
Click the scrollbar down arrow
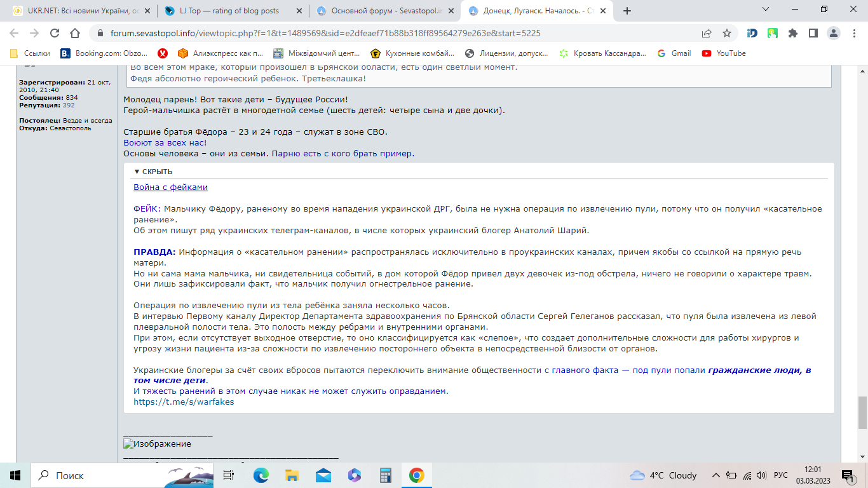[862, 458]
